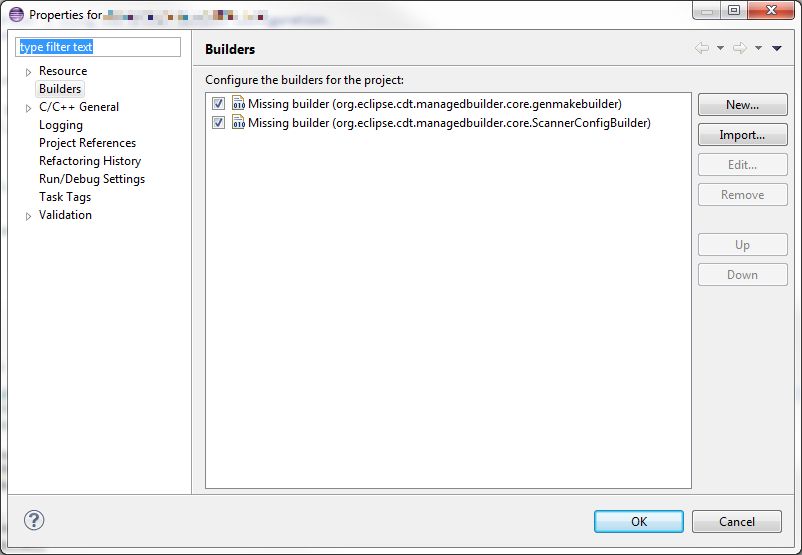This screenshot has width=802, height=555.
Task: Expand the Validation tree node
Action: 28,216
